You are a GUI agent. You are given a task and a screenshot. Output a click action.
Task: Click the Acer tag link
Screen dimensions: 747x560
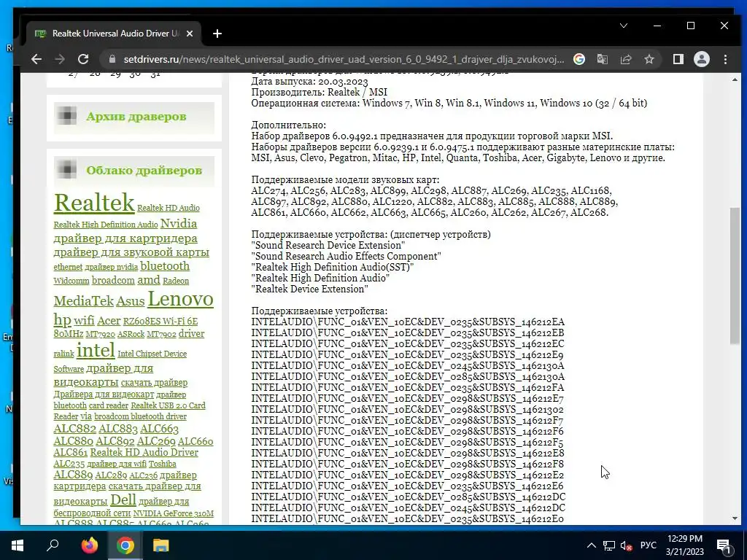point(109,321)
